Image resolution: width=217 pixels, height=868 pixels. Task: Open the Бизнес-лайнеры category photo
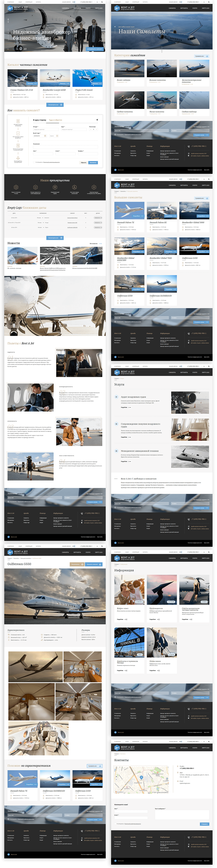point(129,69)
